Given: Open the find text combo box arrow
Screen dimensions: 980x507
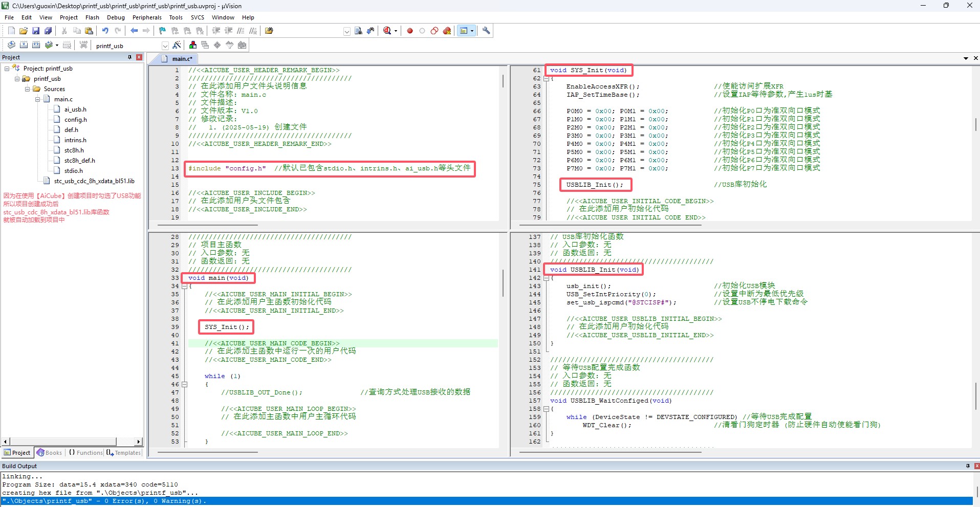Looking at the screenshot, I should (346, 31).
